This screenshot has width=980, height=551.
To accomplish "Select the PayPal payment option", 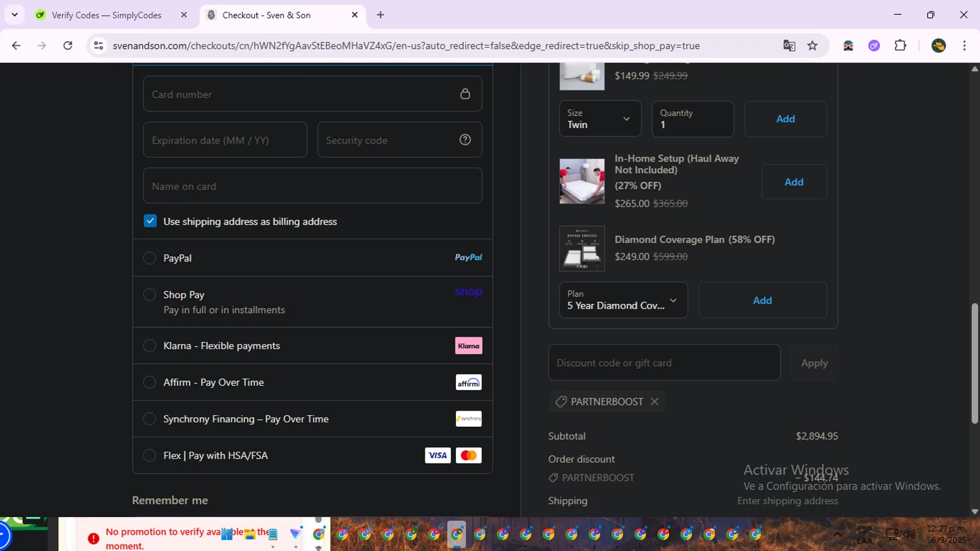I will (150, 258).
